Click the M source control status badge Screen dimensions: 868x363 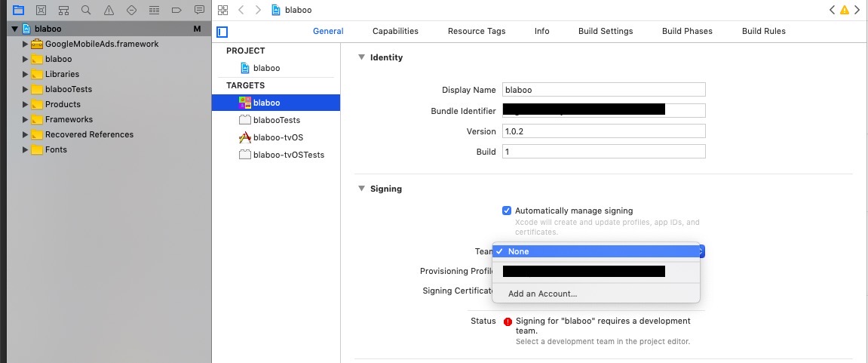[197, 29]
